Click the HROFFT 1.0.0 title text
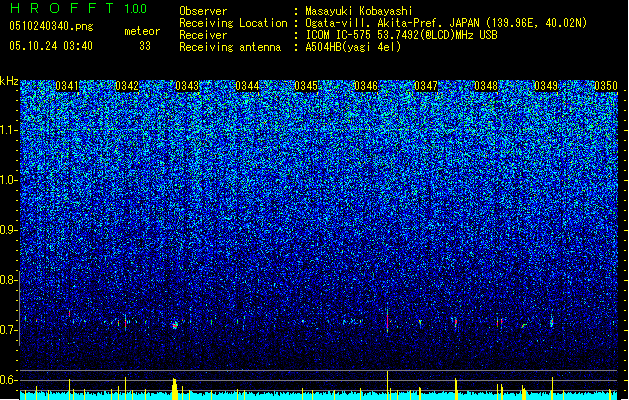This screenshot has width=629, height=400. pyautogui.click(x=79, y=8)
